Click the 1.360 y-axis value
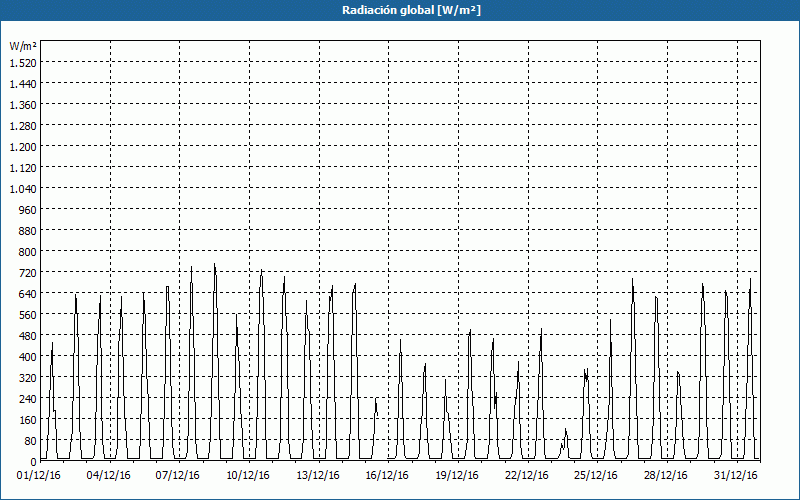 (x=23, y=105)
